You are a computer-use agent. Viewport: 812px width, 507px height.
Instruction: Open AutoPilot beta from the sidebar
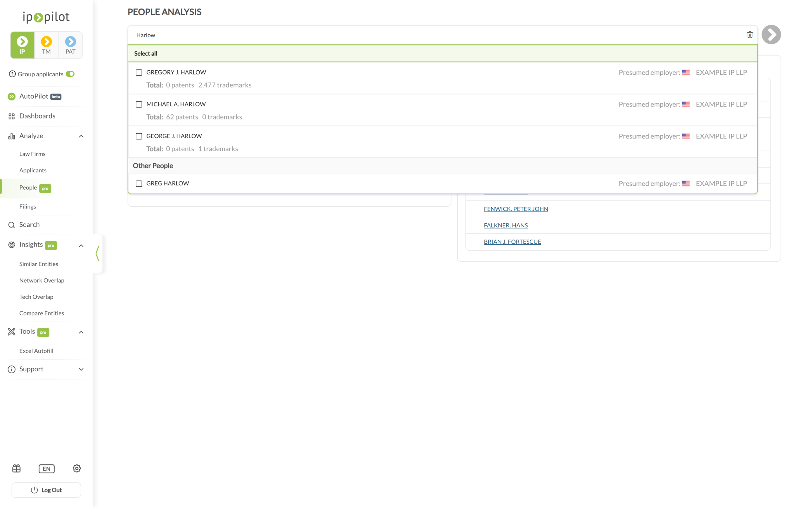click(x=35, y=96)
